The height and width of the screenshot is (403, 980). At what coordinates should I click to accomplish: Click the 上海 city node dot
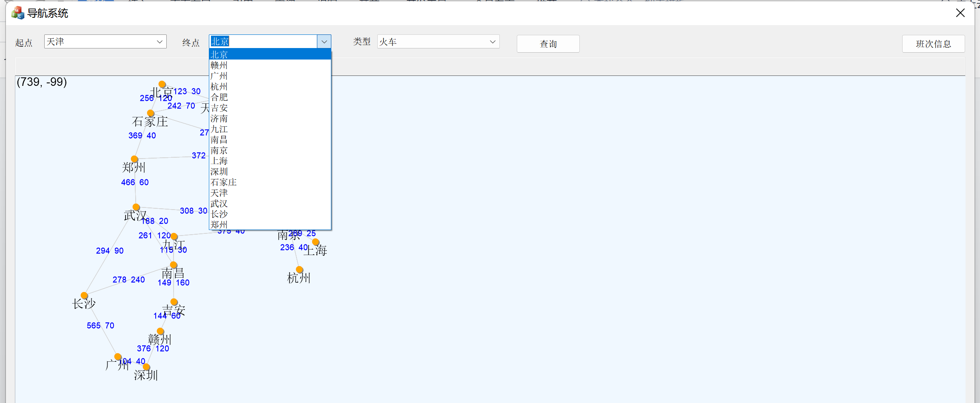click(316, 242)
